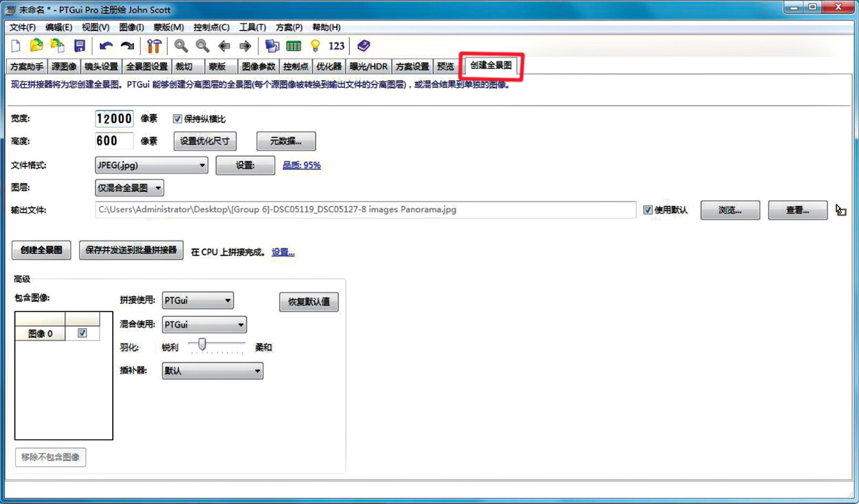
Task: Redo the last undone action
Action: click(x=127, y=46)
